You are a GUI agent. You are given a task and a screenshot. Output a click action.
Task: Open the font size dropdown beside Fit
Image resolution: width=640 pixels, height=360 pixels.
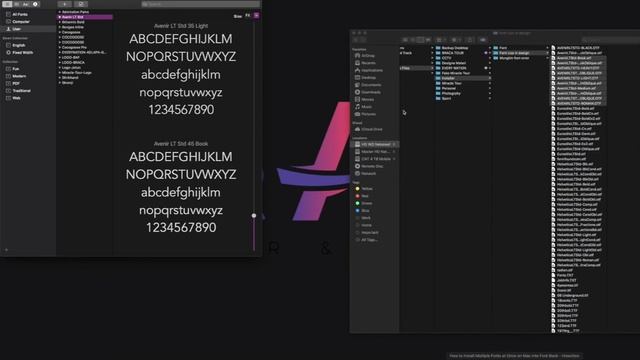[x=256, y=16]
